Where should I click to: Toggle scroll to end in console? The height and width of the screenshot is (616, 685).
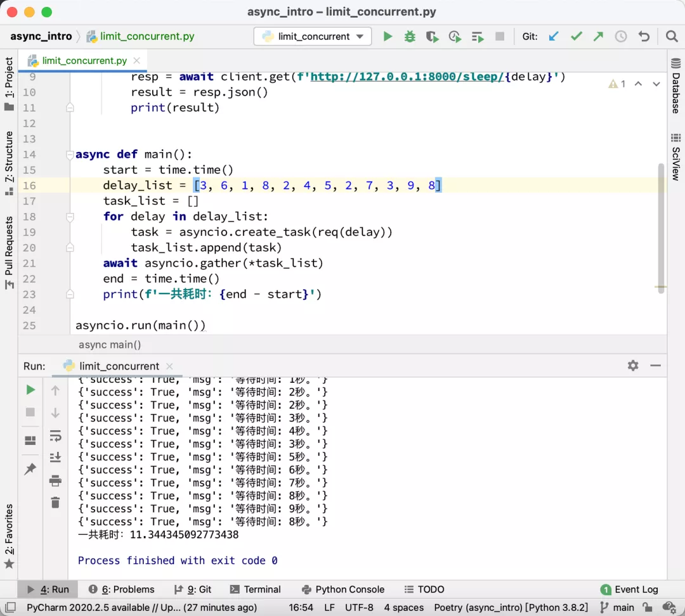55,458
